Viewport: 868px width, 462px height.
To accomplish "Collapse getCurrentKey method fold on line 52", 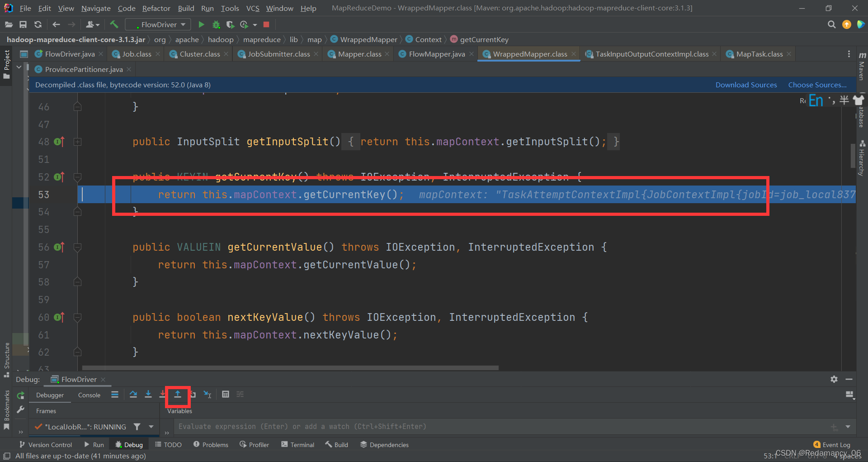I will click(x=77, y=177).
